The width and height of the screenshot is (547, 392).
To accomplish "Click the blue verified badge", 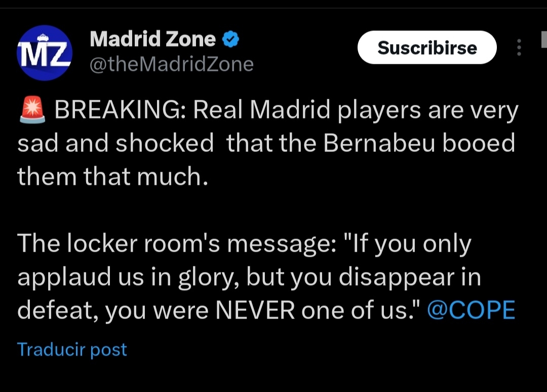I will [x=231, y=39].
